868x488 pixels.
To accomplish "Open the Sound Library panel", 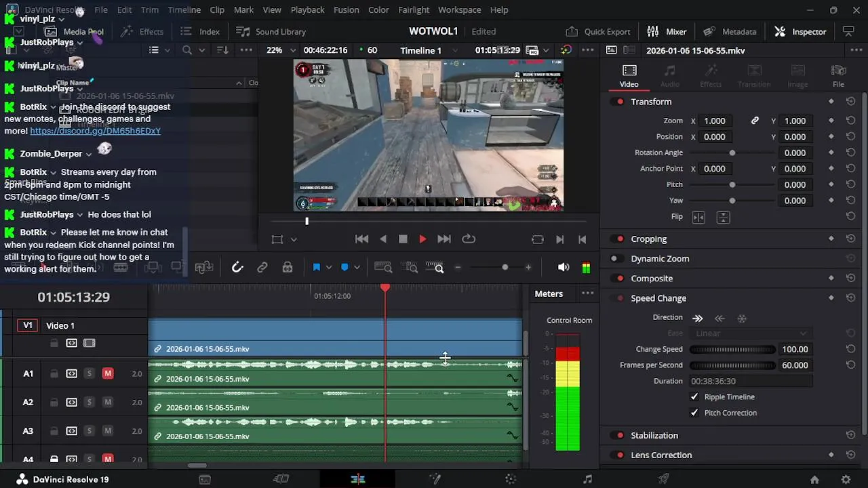I will (x=271, y=31).
